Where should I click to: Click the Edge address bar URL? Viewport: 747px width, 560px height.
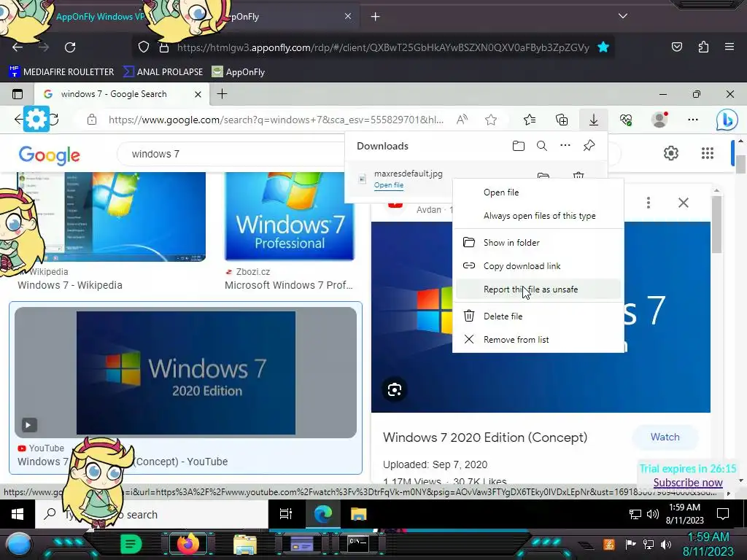(276, 120)
